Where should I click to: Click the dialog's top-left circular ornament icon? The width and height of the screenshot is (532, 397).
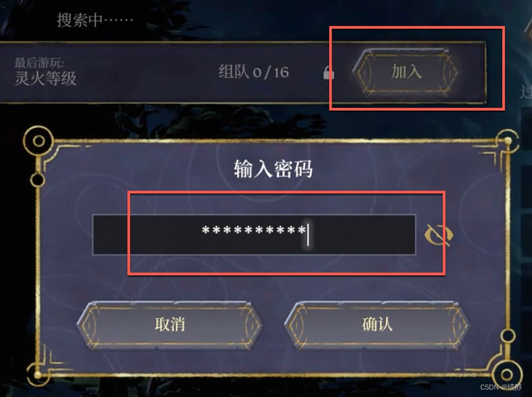(x=38, y=140)
